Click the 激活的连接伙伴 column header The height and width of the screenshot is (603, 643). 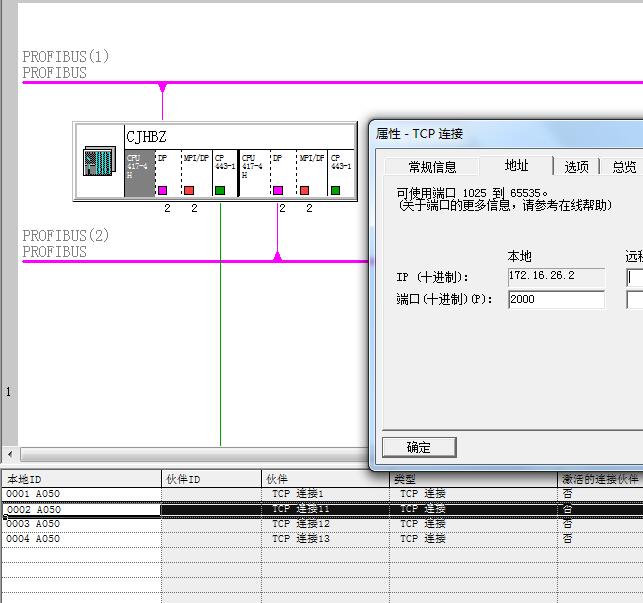pyautogui.click(x=600, y=479)
